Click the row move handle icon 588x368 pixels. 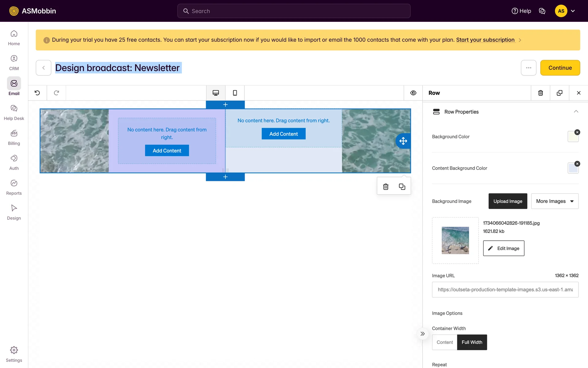coord(403,141)
